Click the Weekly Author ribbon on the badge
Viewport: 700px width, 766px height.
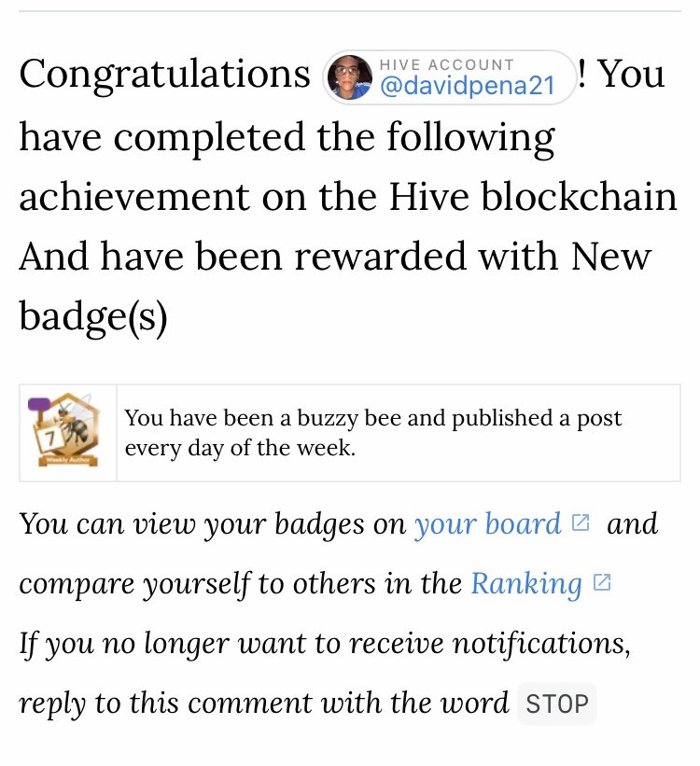[x=68, y=460]
